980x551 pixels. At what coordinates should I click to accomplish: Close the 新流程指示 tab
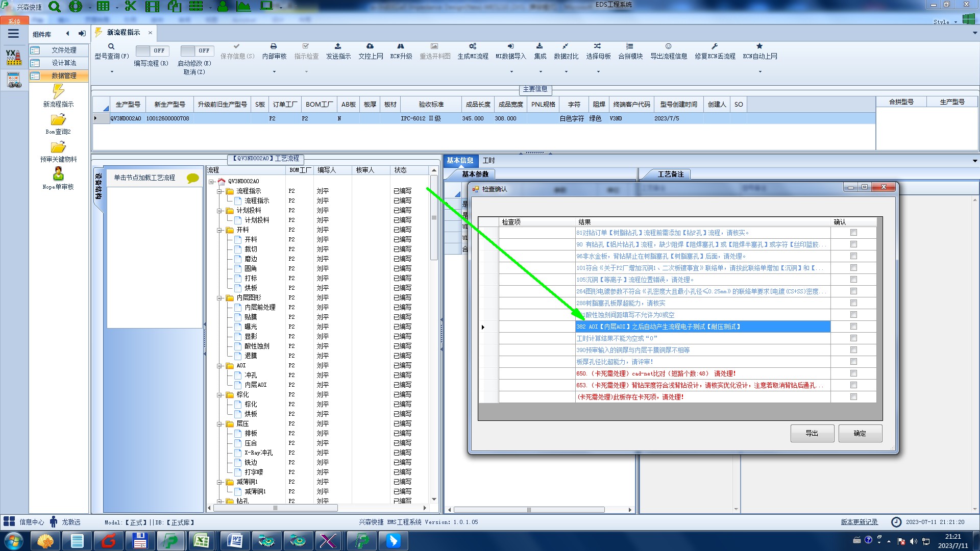(150, 33)
